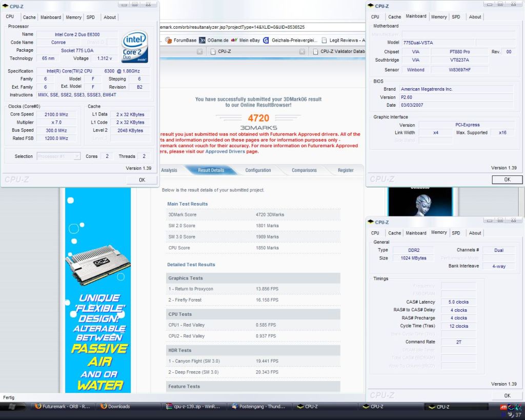Select the Result Details tab

211,170
